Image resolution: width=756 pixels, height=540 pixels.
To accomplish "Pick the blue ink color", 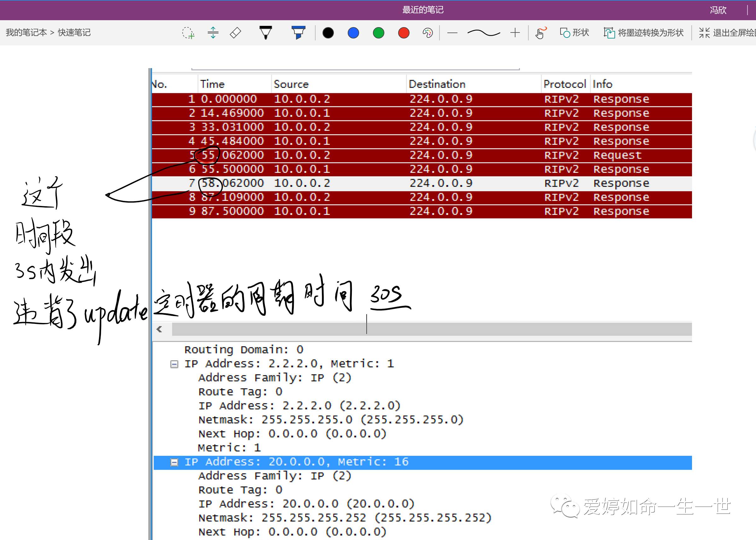I will pos(353,33).
